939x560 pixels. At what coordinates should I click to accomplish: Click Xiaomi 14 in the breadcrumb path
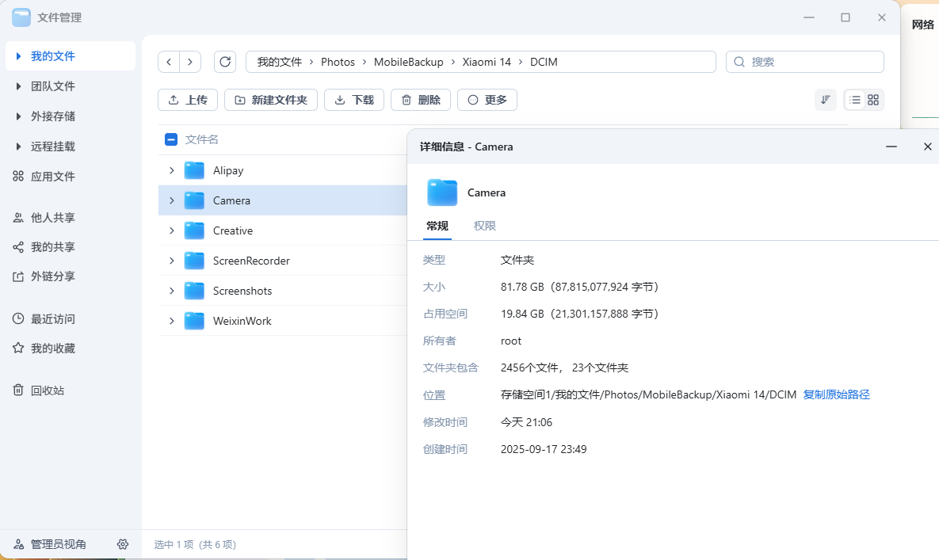[x=487, y=62]
